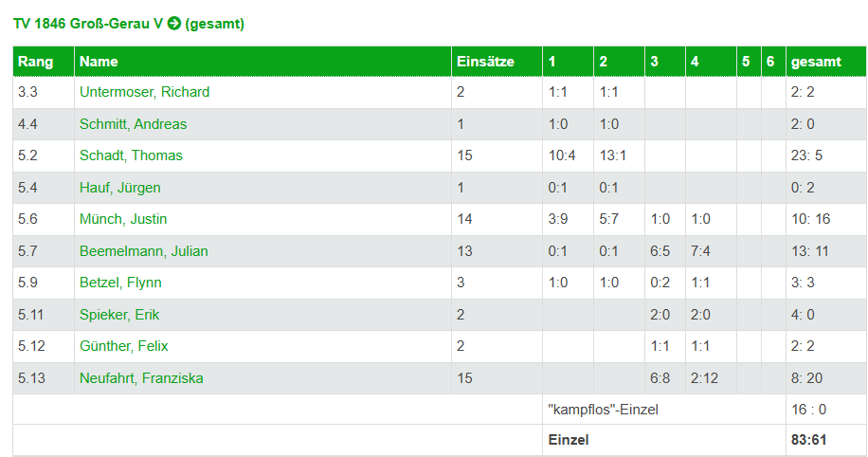This screenshot has width=868, height=457.
Task: Select Schadt, Thomas player name
Action: (x=131, y=155)
